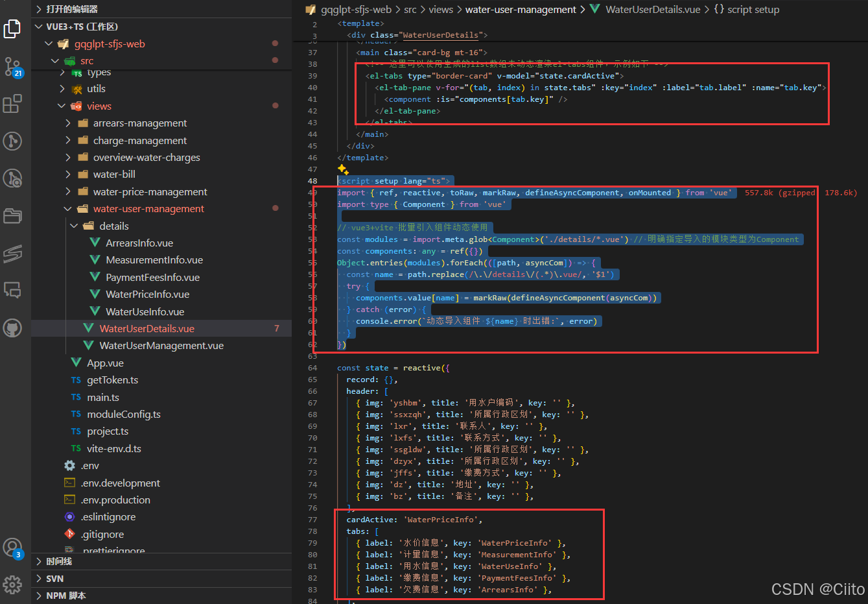Click the '557.8k (gzipped: 178.6k)' import cost text
868x604 pixels.
tap(801, 193)
